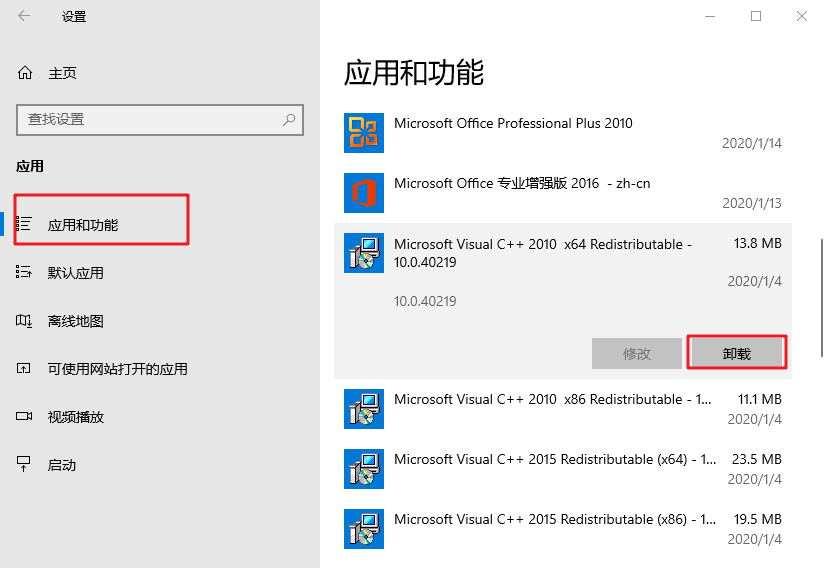Open 应用和功能 sidebar section

pyautogui.click(x=83, y=225)
